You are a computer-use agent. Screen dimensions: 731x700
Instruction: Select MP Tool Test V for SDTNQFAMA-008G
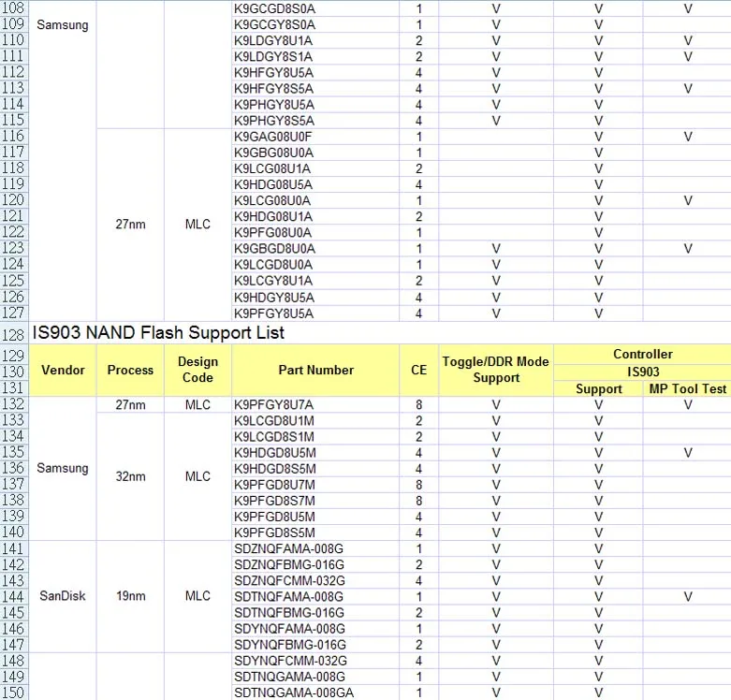(687, 596)
